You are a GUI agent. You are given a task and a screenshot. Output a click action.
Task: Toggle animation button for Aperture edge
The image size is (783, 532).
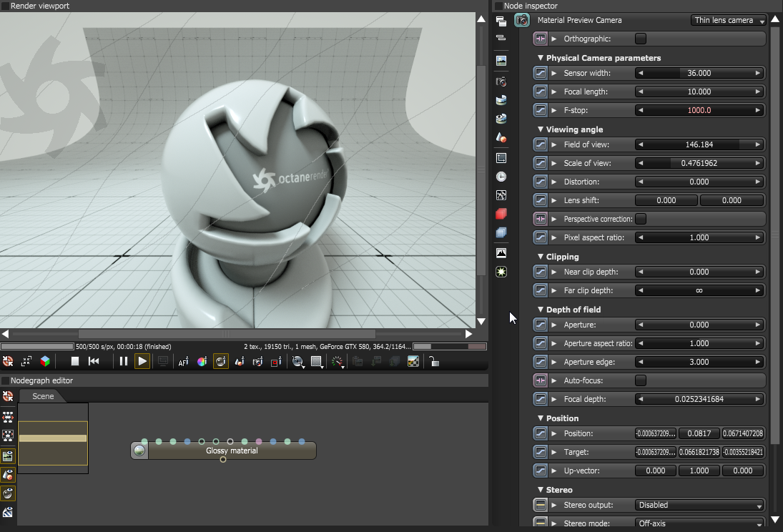tap(541, 362)
